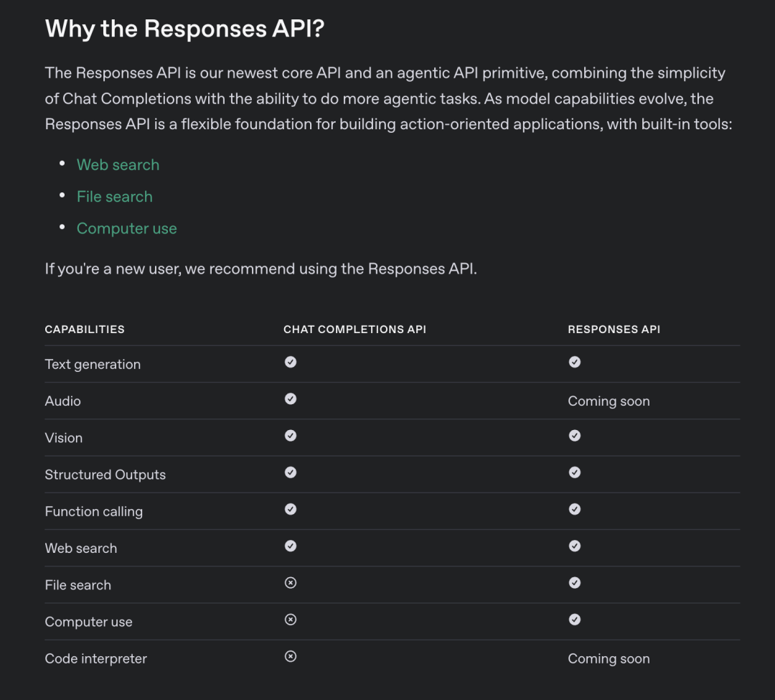Click Responses API checkmark for Vision row
This screenshot has height=700, width=775.
coord(575,436)
